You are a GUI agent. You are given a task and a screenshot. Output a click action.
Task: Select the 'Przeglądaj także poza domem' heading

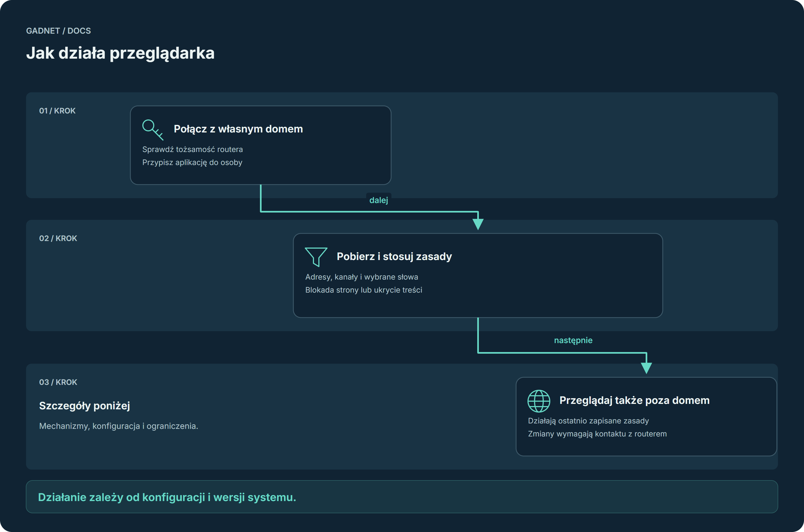click(634, 400)
